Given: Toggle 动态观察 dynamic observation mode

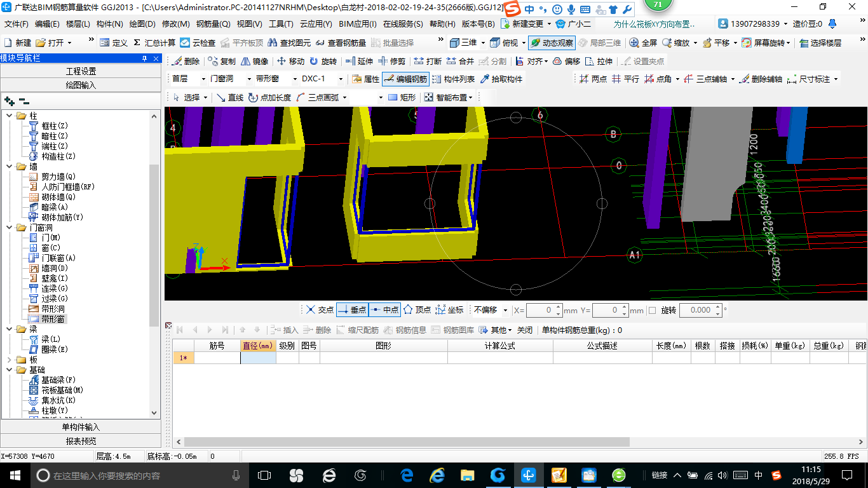Looking at the screenshot, I should [551, 43].
